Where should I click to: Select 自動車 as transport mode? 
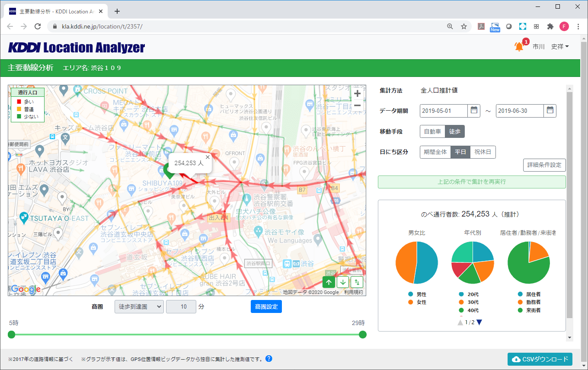click(432, 131)
